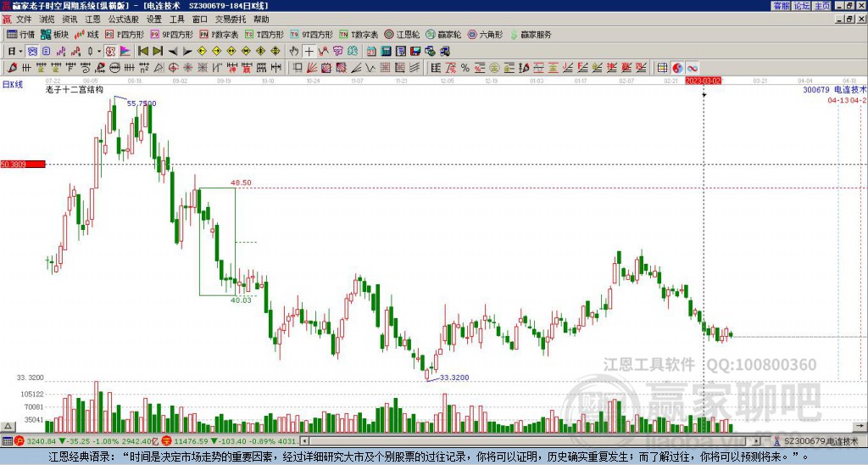The width and height of the screenshot is (868, 465).
Task: Select the red pen drawing tool
Action: (x=12, y=68)
